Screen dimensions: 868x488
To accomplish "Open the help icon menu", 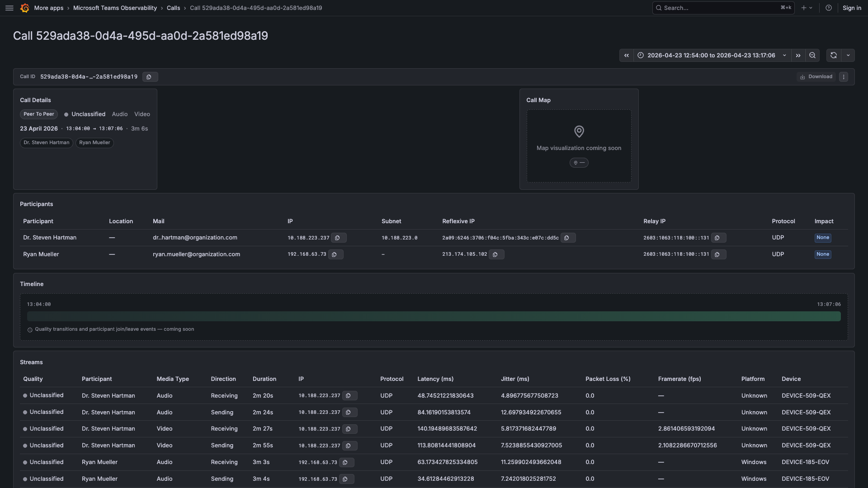I will pos(829,8).
